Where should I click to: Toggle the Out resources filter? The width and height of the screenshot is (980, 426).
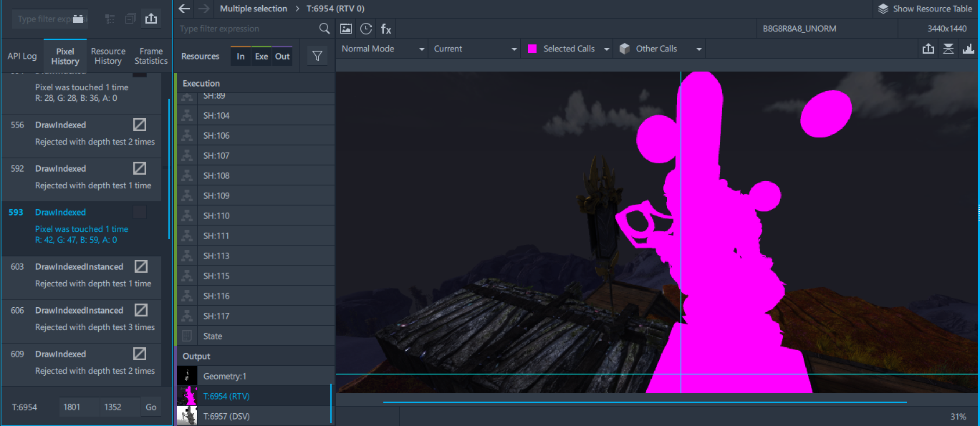point(283,57)
